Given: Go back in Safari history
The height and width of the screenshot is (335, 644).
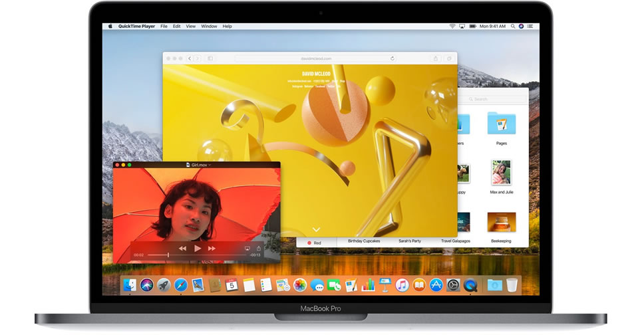Looking at the screenshot, I should point(190,58).
